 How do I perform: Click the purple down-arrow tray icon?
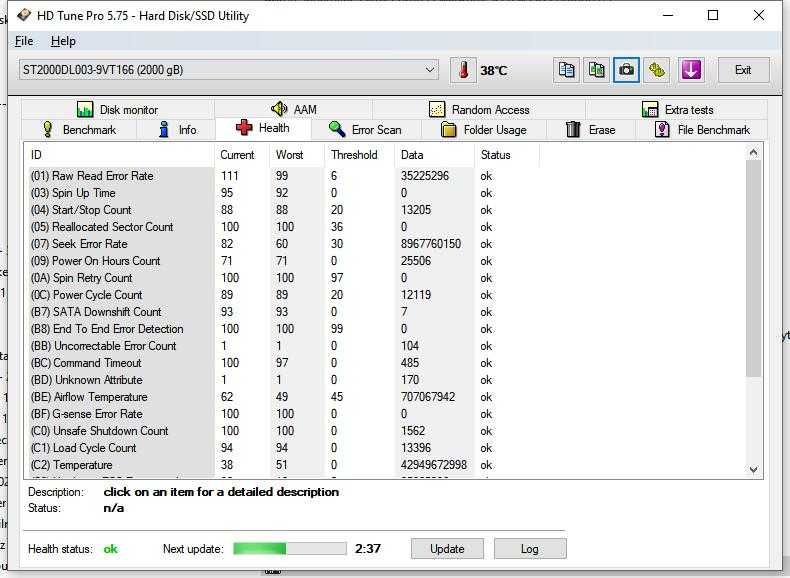[x=691, y=70]
